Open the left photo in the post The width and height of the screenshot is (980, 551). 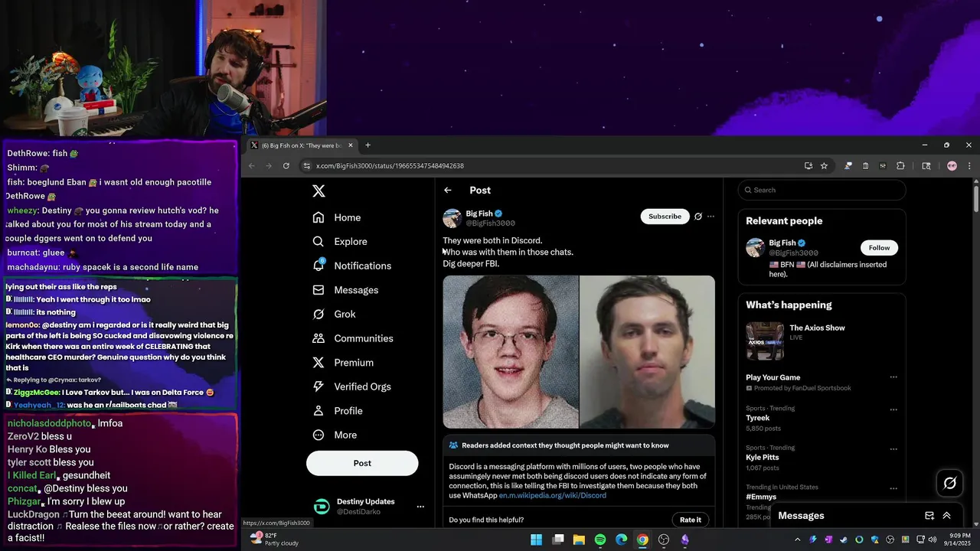coord(511,352)
